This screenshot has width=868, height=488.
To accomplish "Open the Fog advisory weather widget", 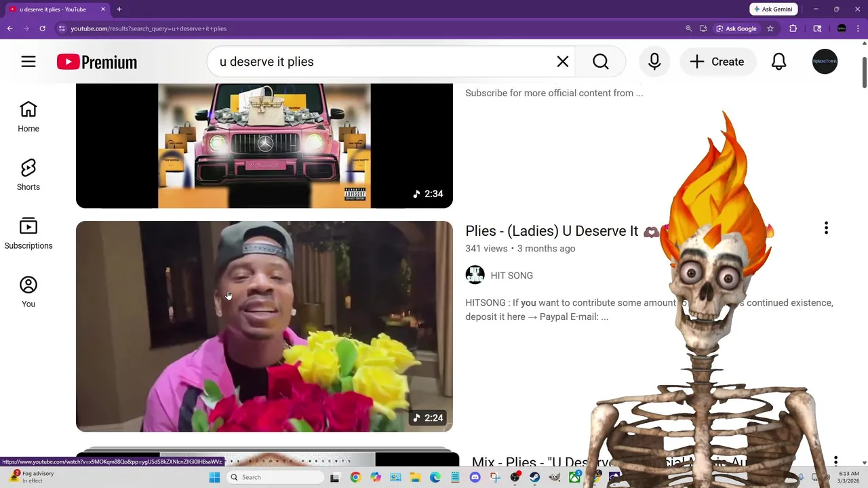I will 31,477.
